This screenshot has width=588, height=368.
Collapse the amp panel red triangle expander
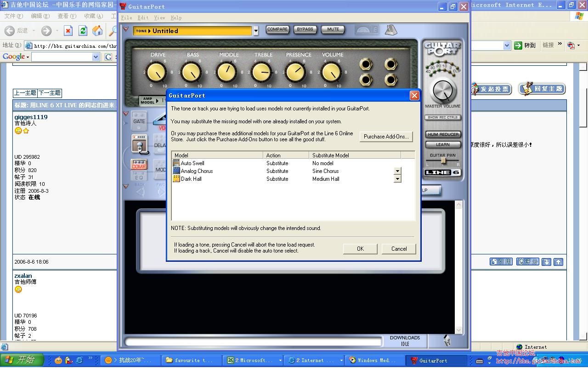tap(125, 29)
